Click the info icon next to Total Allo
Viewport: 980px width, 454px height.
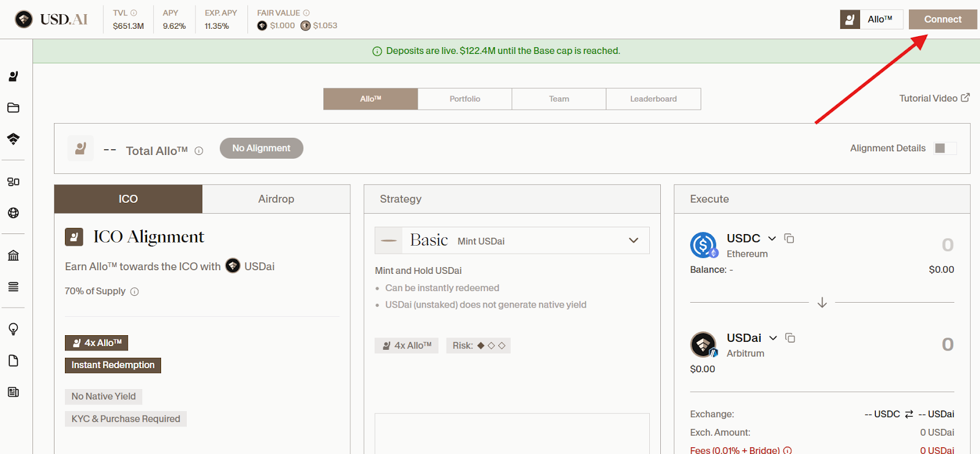199,151
